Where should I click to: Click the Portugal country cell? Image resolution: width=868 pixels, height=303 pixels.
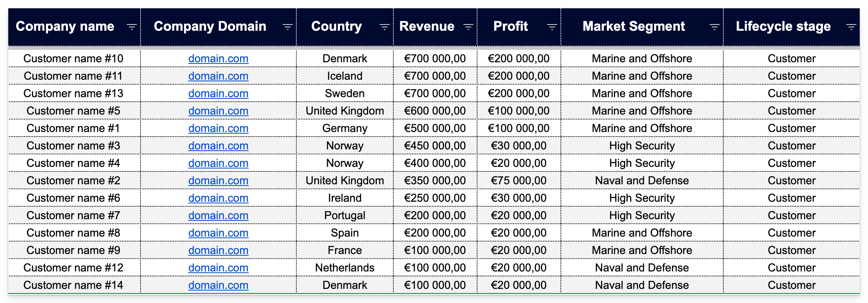click(344, 215)
